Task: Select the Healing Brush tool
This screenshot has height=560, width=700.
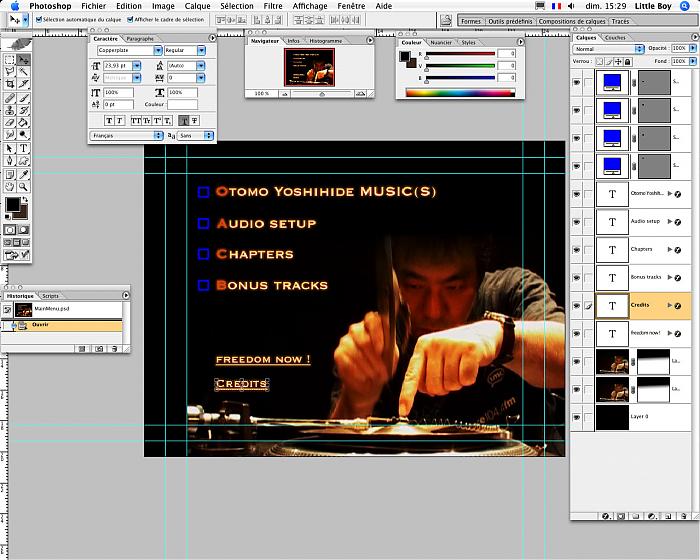Action: [x=9, y=98]
